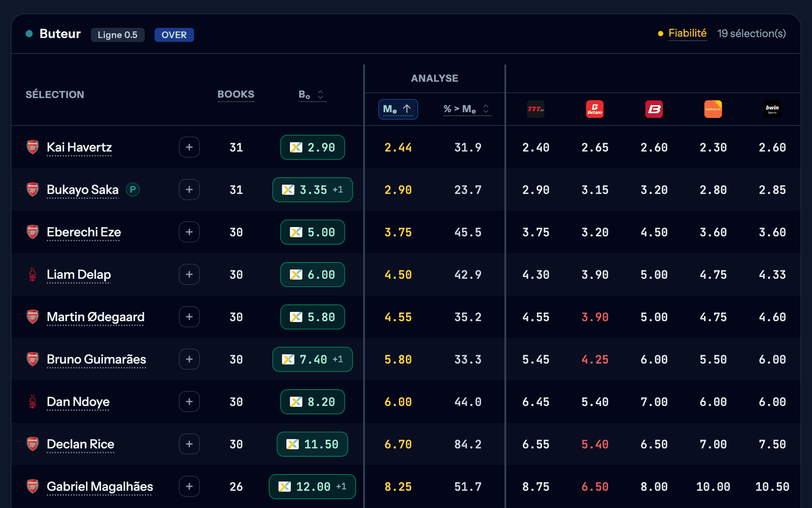Open Declan Rice player link

pos(80,444)
